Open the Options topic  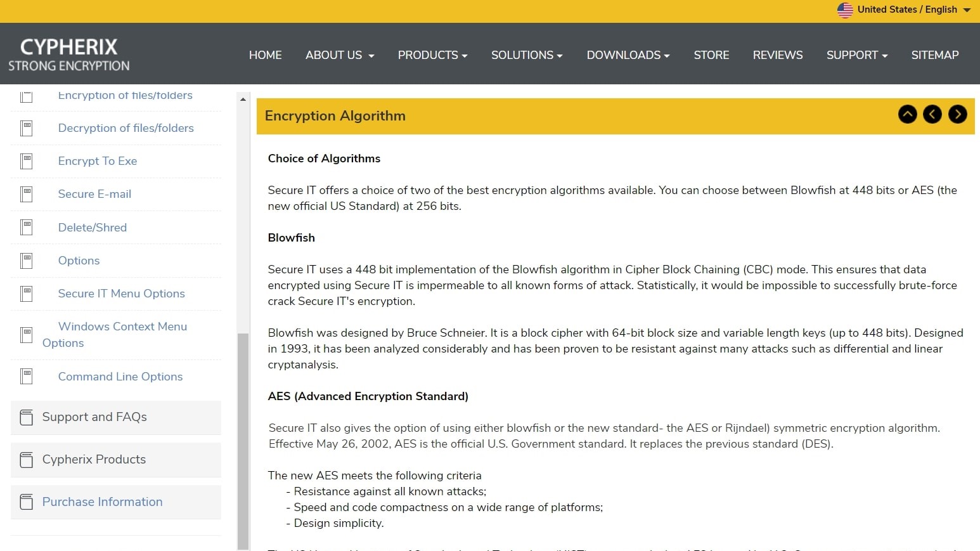tap(79, 261)
